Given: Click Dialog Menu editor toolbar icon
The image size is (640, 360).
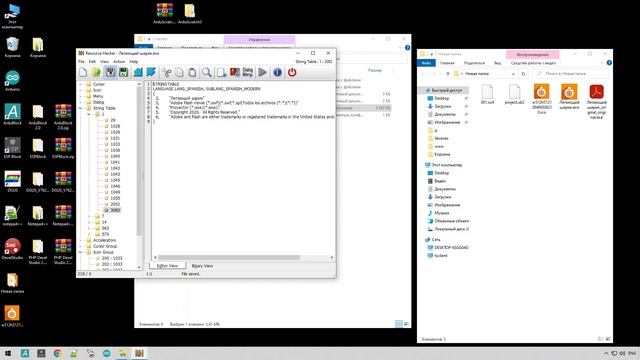Looking at the screenshot, I should click(248, 72).
